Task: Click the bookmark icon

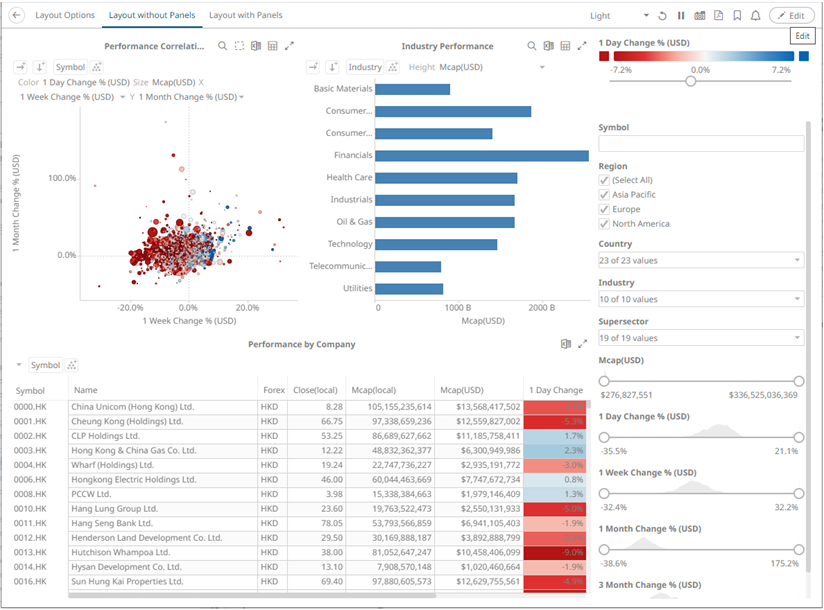Action: 737,16
